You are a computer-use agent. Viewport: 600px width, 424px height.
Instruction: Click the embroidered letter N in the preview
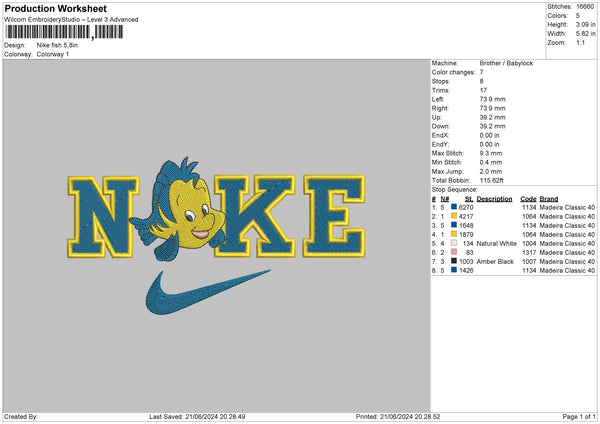[x=103, y=216]
